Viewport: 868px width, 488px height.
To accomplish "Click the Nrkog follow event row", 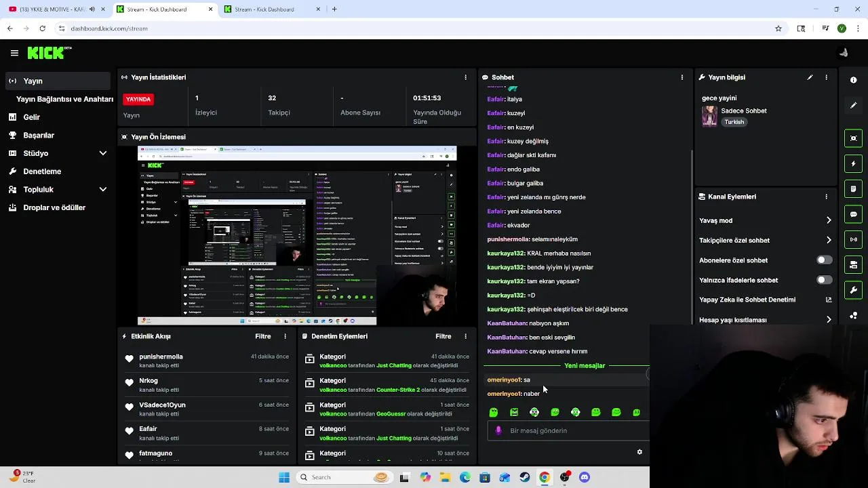I will tap(207, 385).
